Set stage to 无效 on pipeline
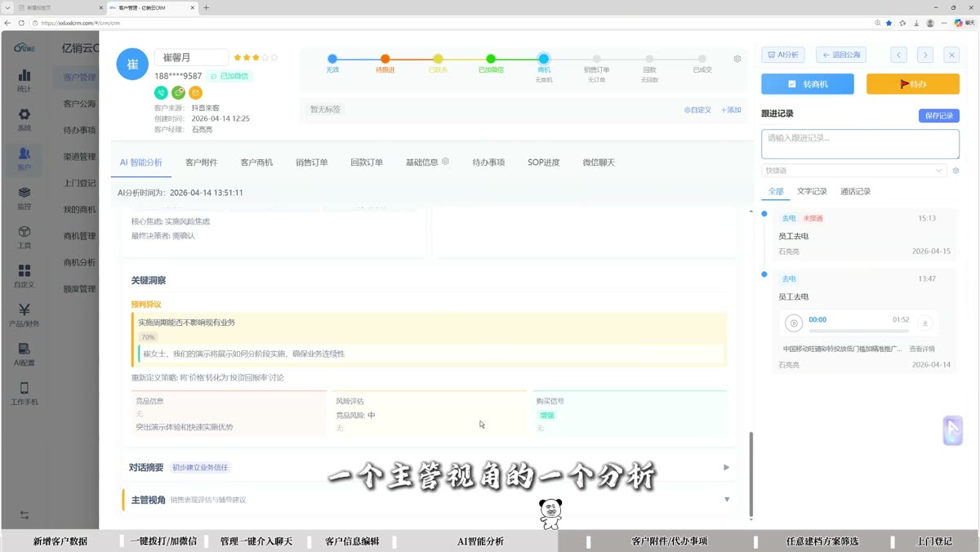This screenshot has height=552, width=980. 332,59
